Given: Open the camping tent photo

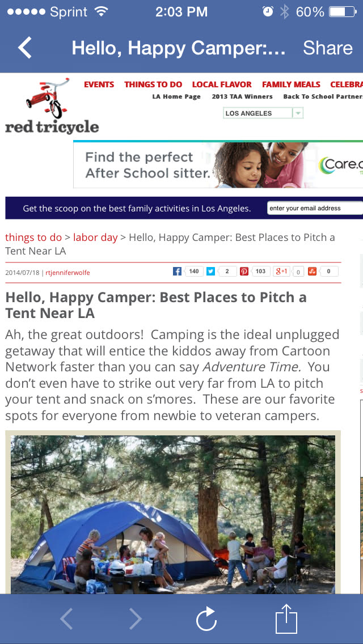Looking at the screenshot, I should pyautogui.click(x=173, y=513).
